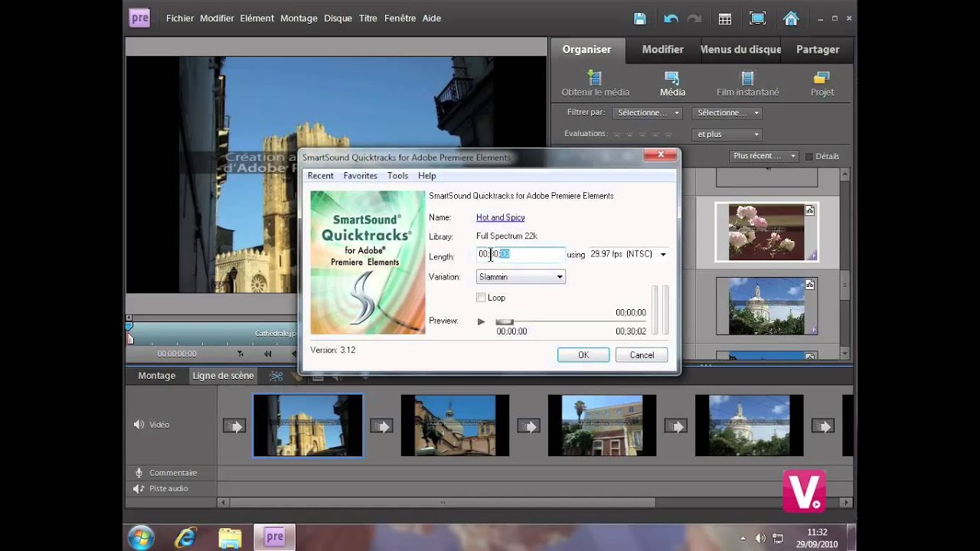980x551 pixels.
Task: Switch to the Partager tab
Action: [x=818, y=50]
